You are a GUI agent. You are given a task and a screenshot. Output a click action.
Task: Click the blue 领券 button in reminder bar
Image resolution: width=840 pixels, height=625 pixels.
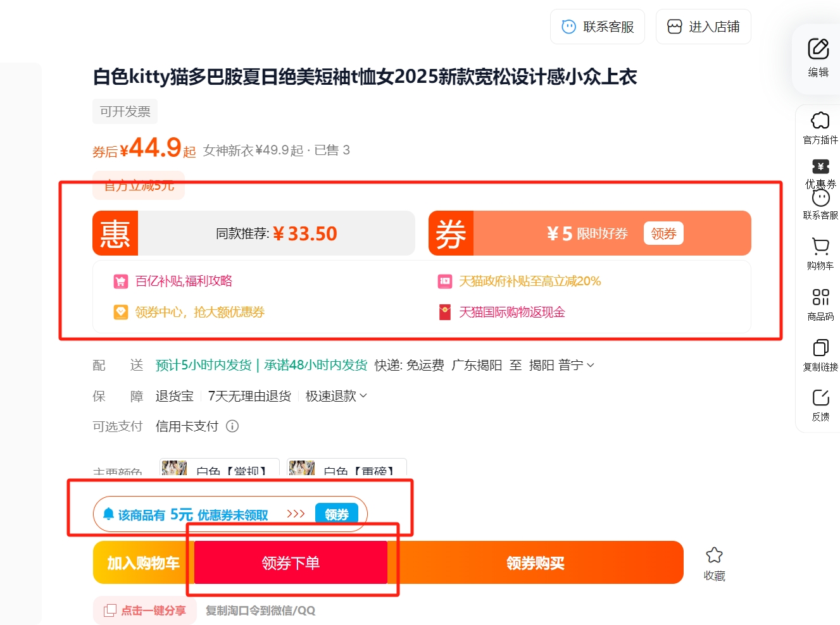336,514
